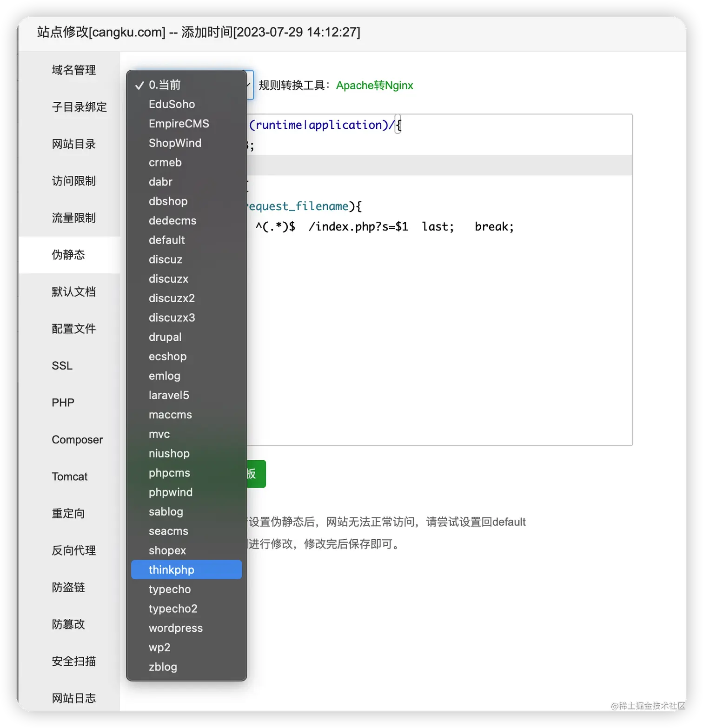Screen dimensions: 703x728
Task: Open the Tomcat tab
Action: click(x=70, y=477)
